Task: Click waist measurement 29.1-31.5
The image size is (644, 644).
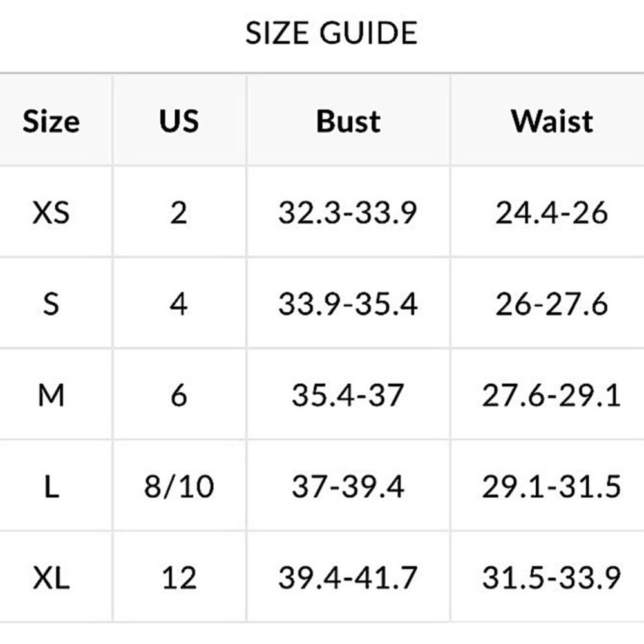Action: [x=552, y=486]
